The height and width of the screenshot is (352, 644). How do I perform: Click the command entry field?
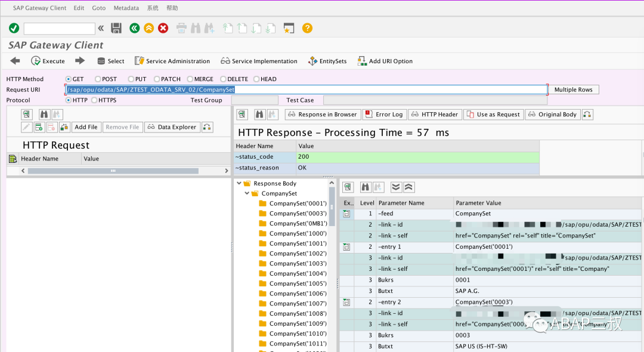pyautogui.click(x=60, y=28)
